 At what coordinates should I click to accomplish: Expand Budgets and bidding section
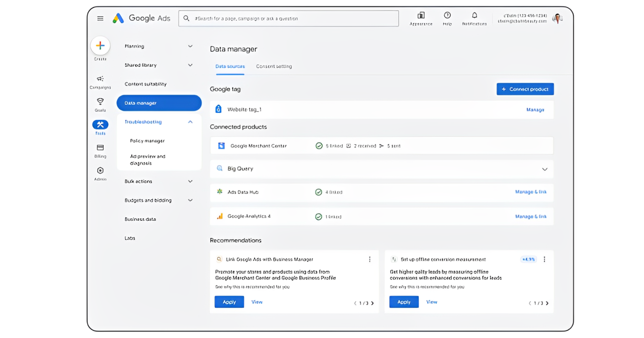coord(190,200)
